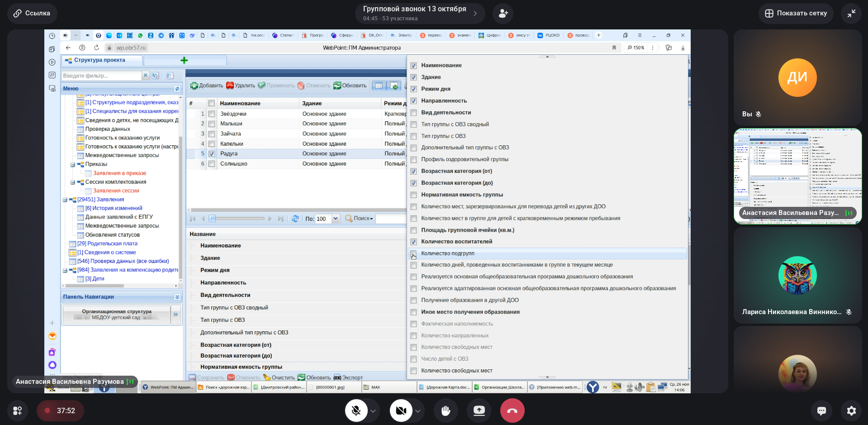
Task: Unmute the microphone
Action: point(356,411)
